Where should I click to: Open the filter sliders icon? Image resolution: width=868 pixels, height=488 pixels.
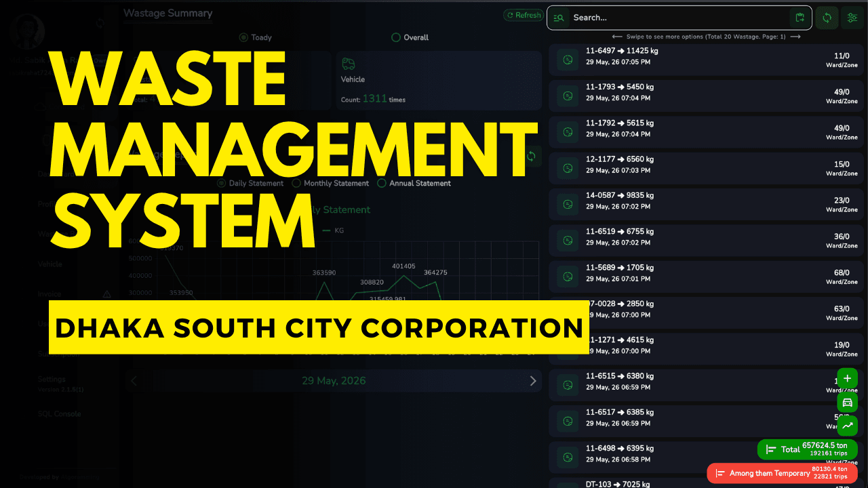tap(851, 18)
